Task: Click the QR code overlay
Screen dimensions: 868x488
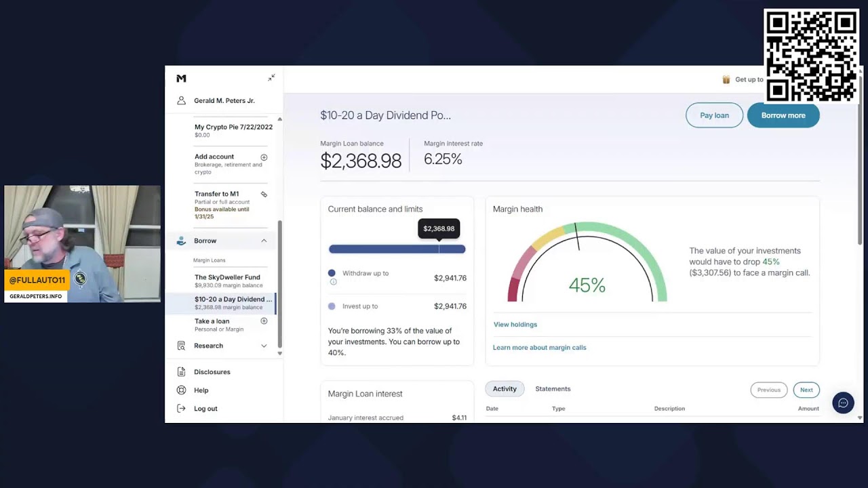Action: 811,56
